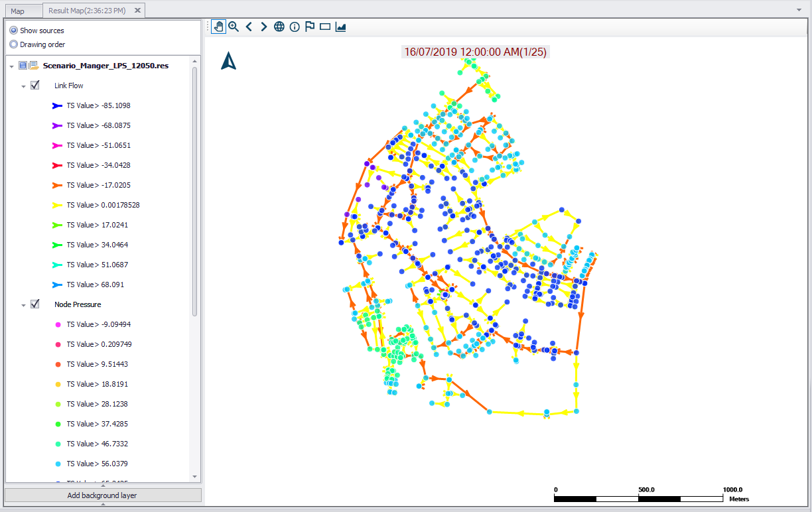Collapse the Link Flow legend

[x=24, y=86]
